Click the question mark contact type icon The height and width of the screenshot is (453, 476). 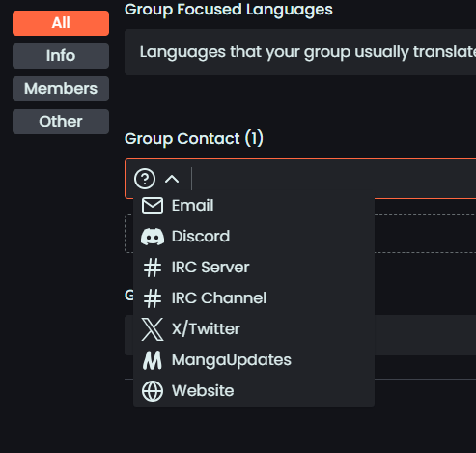pyautogui.click(x=145, y=179)
